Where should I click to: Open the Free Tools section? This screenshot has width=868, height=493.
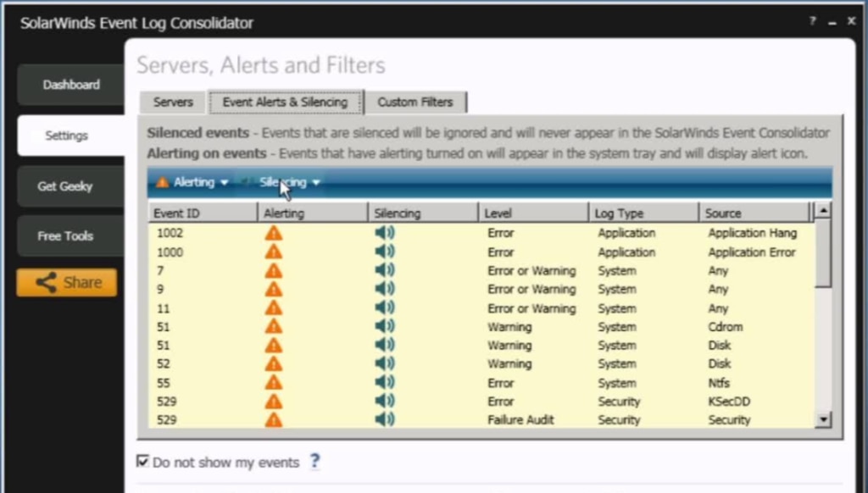71,236
